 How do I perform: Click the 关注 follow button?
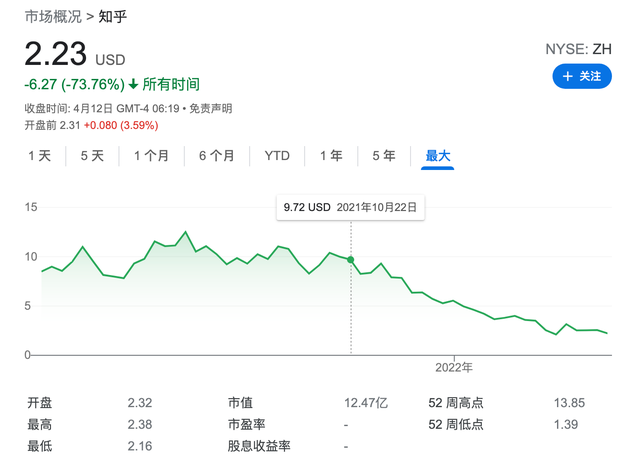click(x=582, y=76)
